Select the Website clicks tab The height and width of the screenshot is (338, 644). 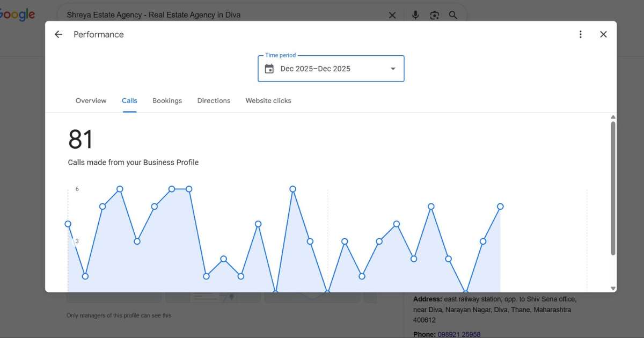[x=268, y=100]
